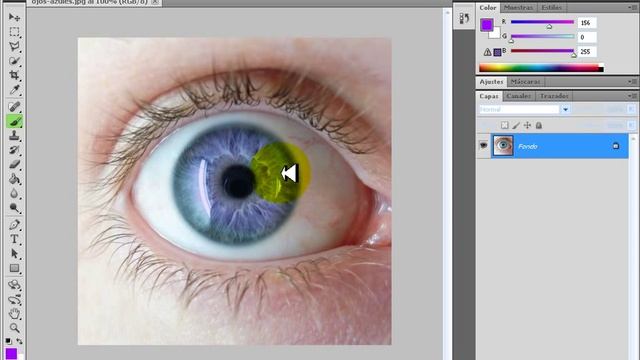Toggle lock position
Image resolution: width=640 pixels, height=360 pixels.
pyautogui.click(x=527, y=125)
